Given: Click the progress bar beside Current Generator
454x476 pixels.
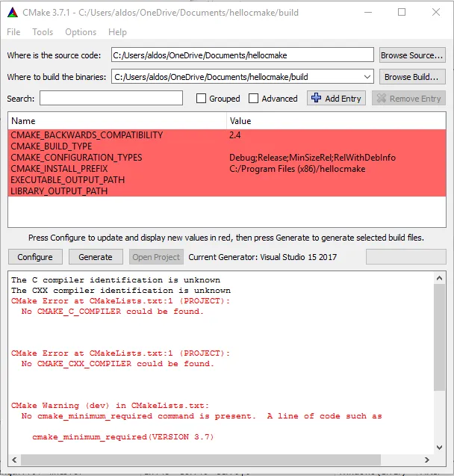Looking at the screenshot, I should [x=405, y=257].
